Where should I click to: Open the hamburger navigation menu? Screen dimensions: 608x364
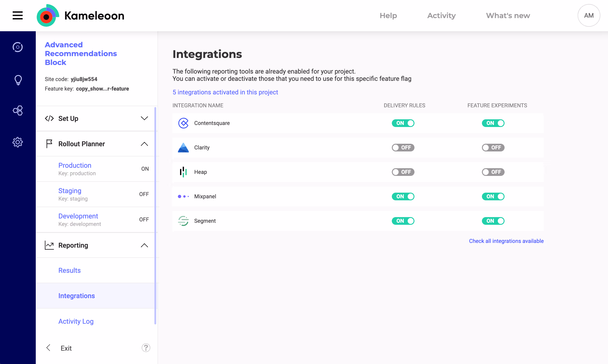point(17,15)
